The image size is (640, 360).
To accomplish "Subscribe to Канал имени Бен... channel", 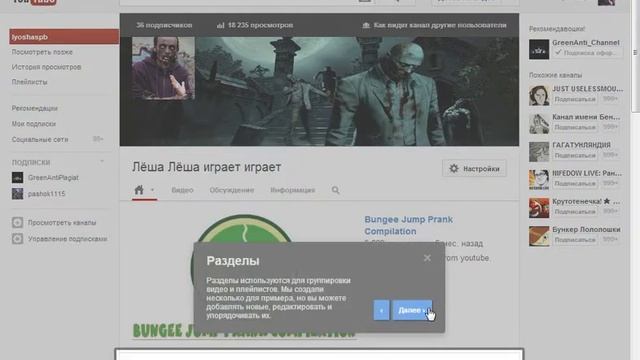I will coord(575,127).
